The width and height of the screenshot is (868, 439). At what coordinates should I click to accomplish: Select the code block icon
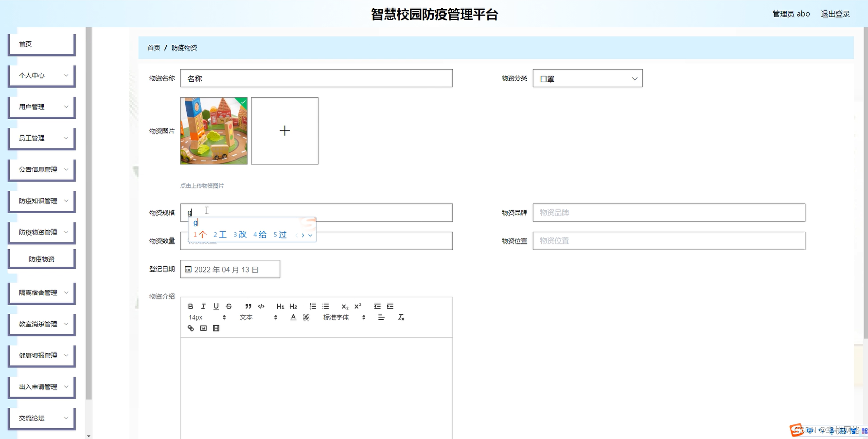[261, 306]
